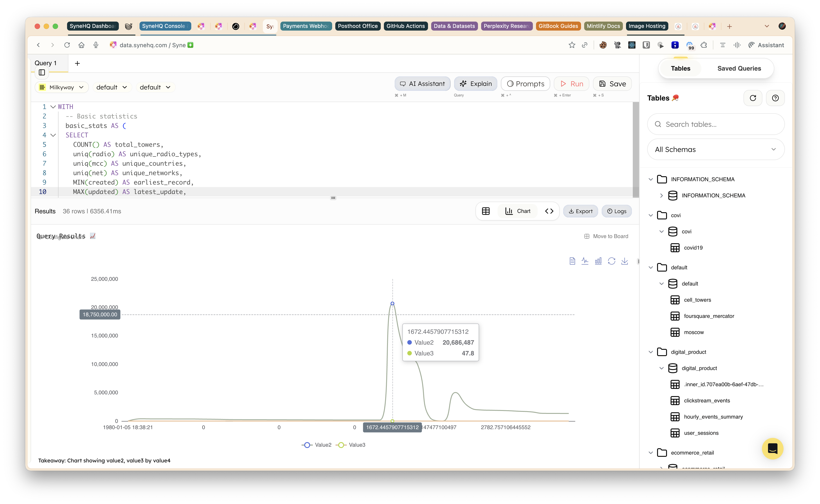Switch to Saved Queries tab
The image size is (820, 504).
(739, 68)
